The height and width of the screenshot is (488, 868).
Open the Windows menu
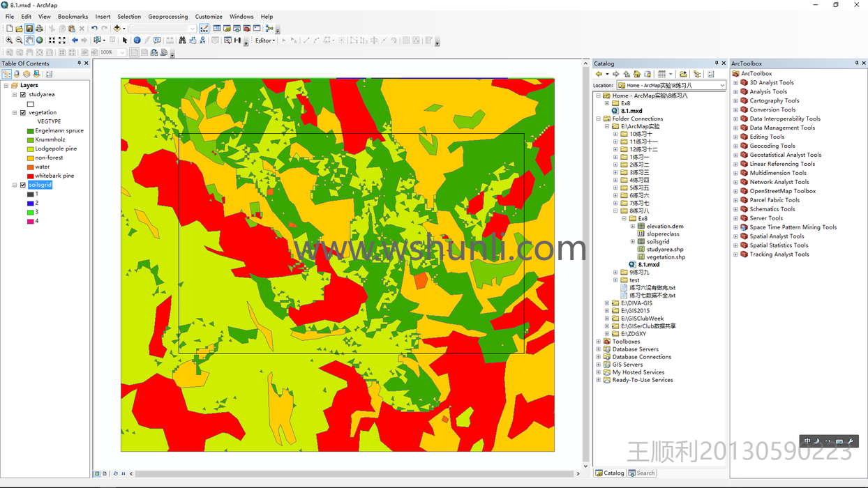[241, 17]
